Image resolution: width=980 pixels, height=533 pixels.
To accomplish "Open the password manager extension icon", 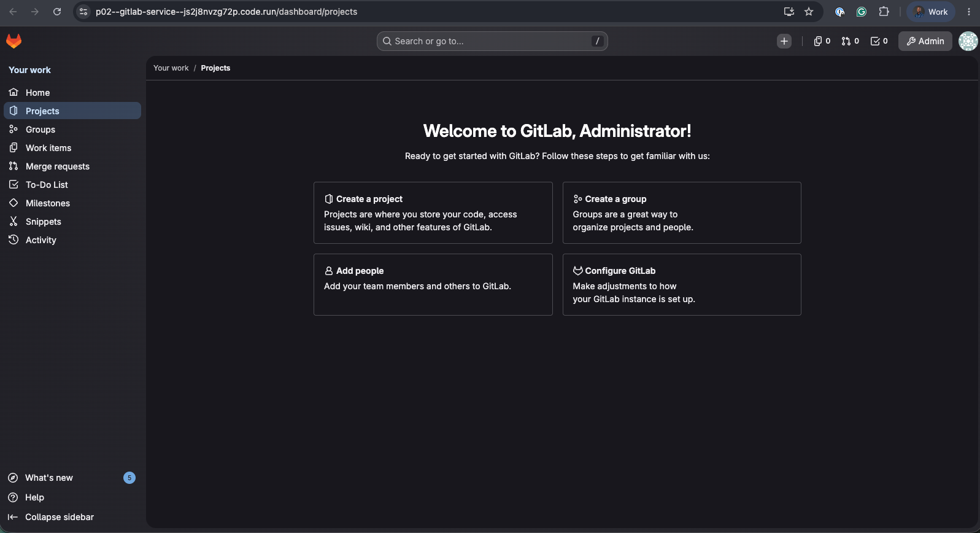I will coord(839,12).
